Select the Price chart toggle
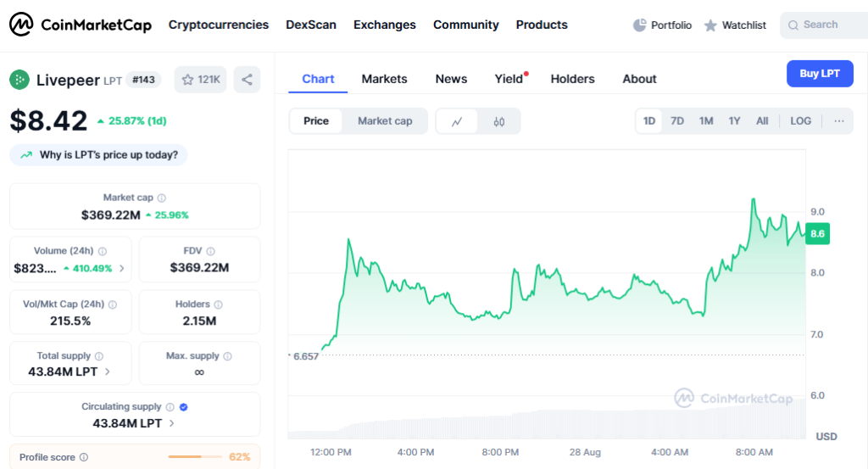Screen dimensions: 868x469 (316, 121)
